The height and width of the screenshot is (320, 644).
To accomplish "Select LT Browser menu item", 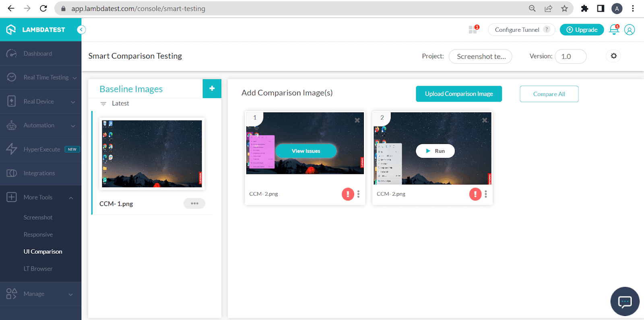I will pyautogui.click(x=38, y=269).
